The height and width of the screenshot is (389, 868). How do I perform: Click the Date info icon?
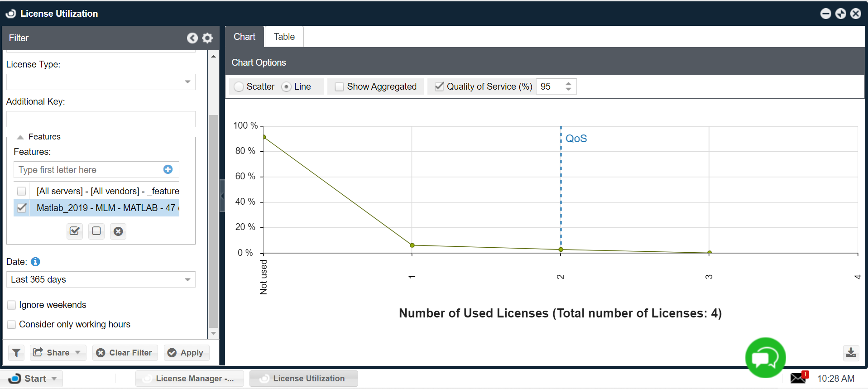(x=35, y=262)
